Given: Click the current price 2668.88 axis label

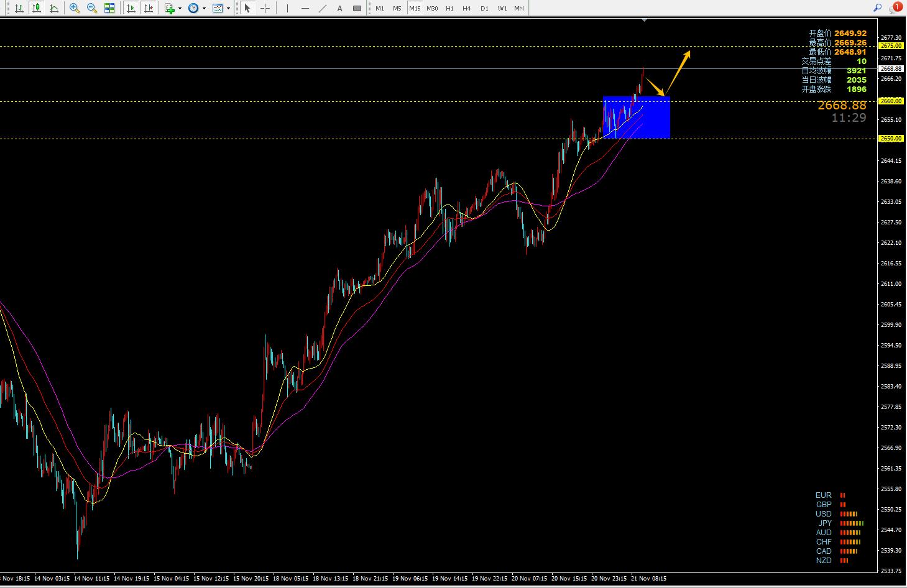Looking at the screenshot, I should 891,68.
